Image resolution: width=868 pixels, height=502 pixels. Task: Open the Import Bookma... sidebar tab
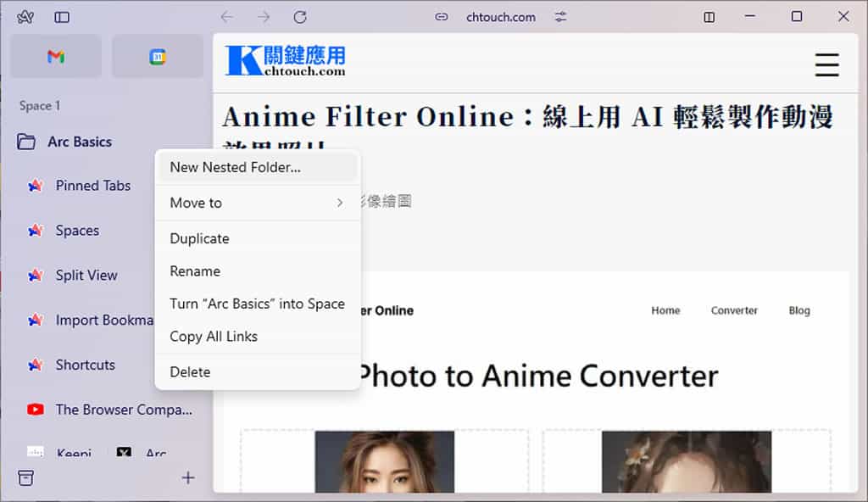[x=104, y=321]
